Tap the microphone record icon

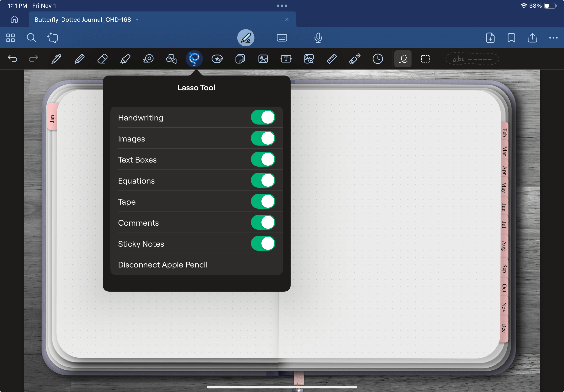click(x=318, y=38)
